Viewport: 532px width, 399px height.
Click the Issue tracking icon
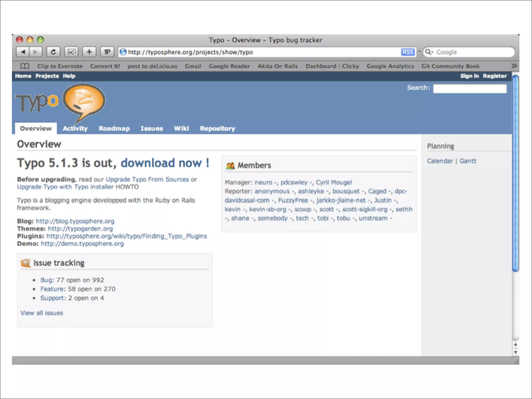pyautogui.click(x=25, y=263)
